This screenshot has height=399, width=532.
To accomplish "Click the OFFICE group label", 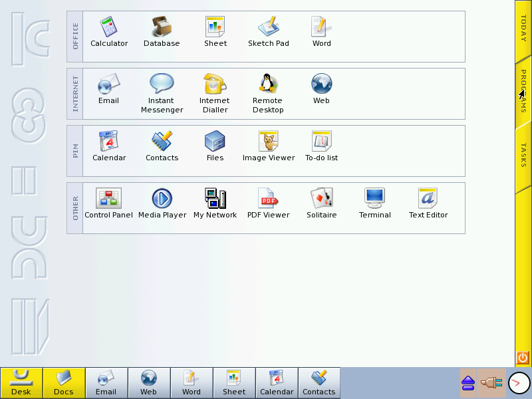I will tap(75, 37).
